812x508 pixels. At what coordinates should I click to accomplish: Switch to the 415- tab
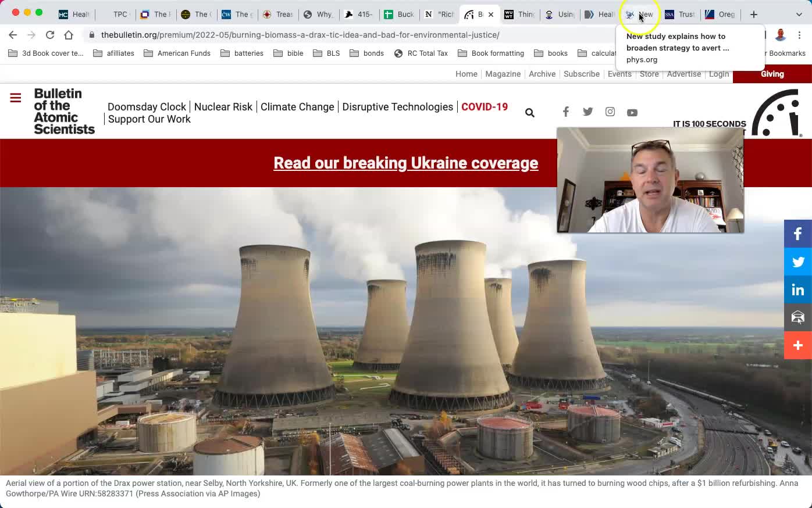point(359,15)
